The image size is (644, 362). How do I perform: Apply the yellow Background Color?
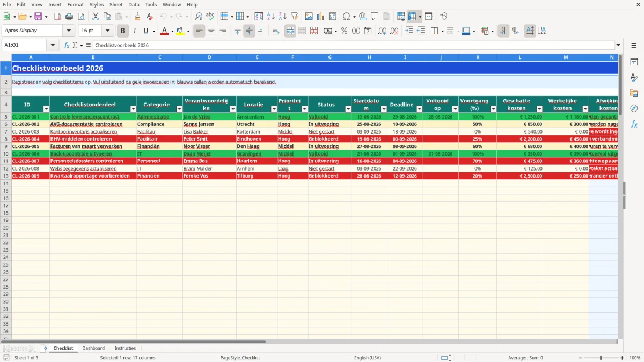point(180,31)
